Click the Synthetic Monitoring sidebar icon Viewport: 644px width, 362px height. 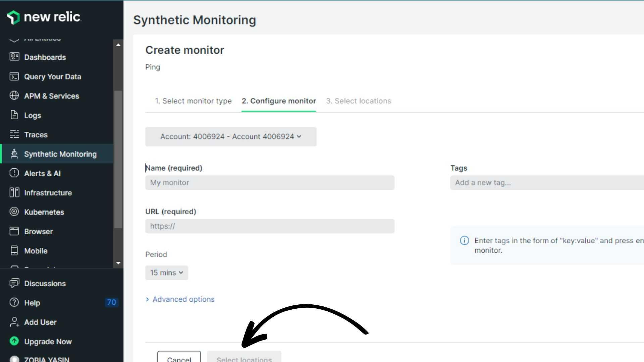[14, 154]
